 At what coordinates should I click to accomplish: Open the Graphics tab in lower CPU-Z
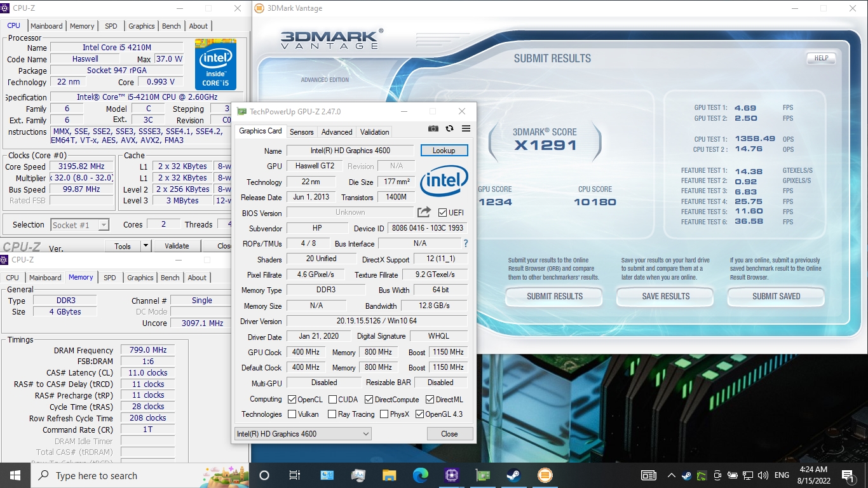coord(140,278)
